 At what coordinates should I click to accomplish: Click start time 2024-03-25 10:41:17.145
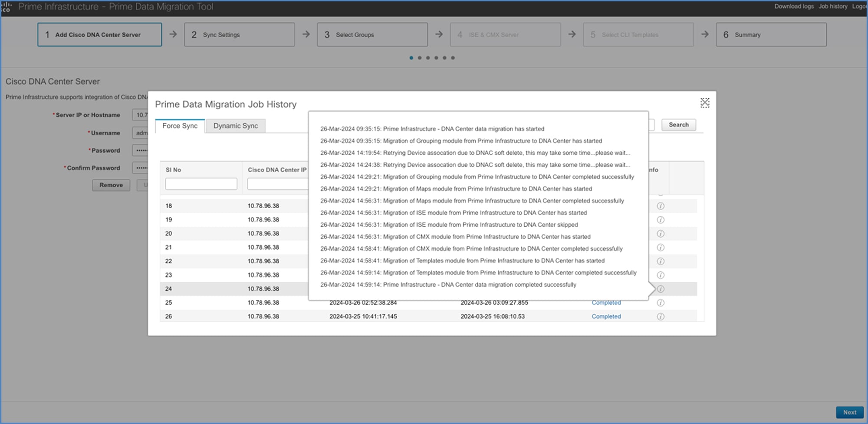pos(363,316)
